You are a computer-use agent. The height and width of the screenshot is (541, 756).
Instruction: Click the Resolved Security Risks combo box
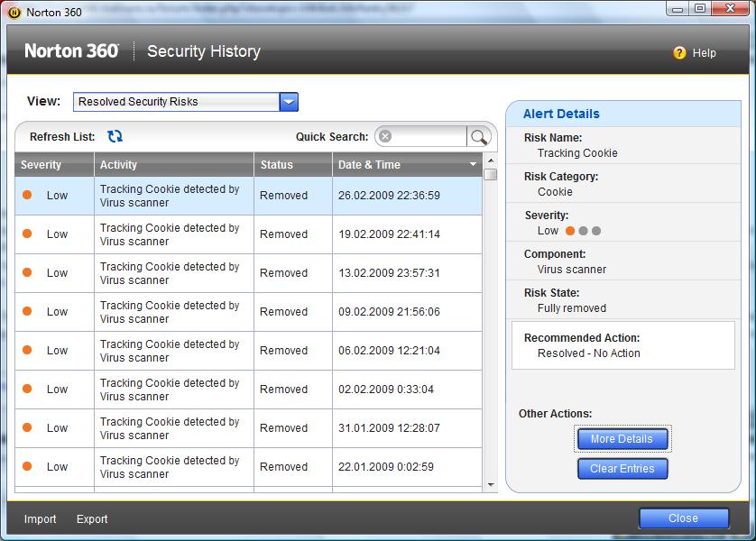click(186, 102)
